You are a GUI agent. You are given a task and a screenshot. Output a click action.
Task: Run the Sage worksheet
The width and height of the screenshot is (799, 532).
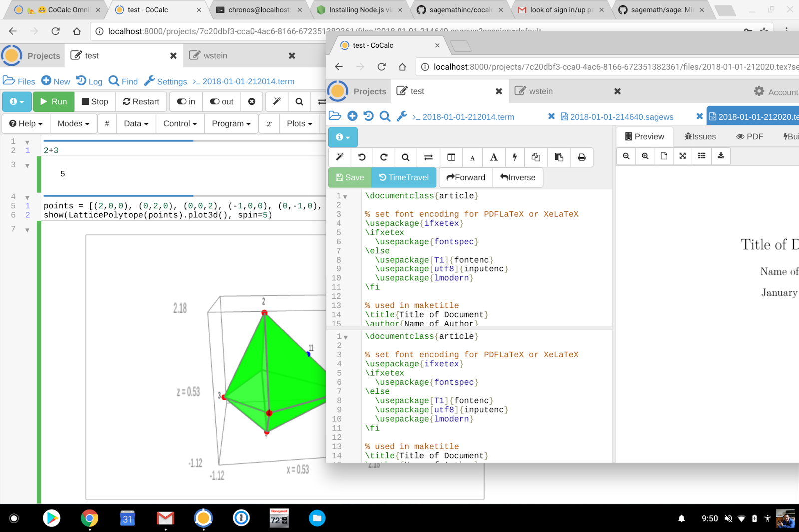click(x=53, y=101)
